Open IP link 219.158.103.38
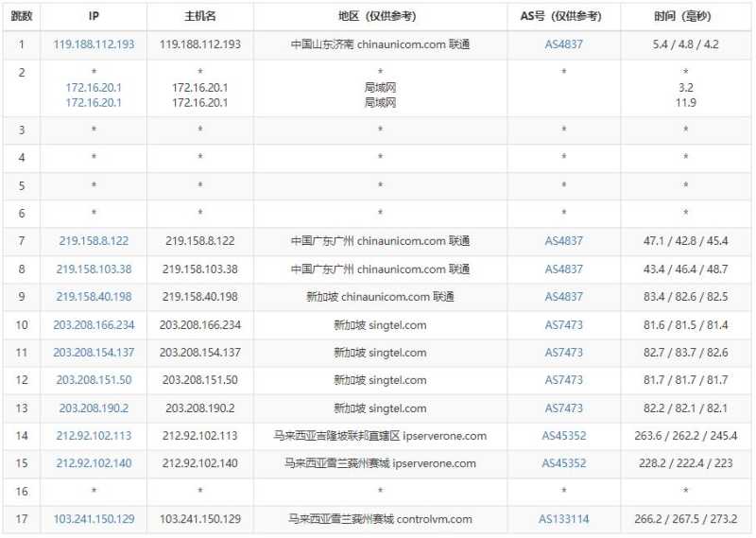 (94, 269)
